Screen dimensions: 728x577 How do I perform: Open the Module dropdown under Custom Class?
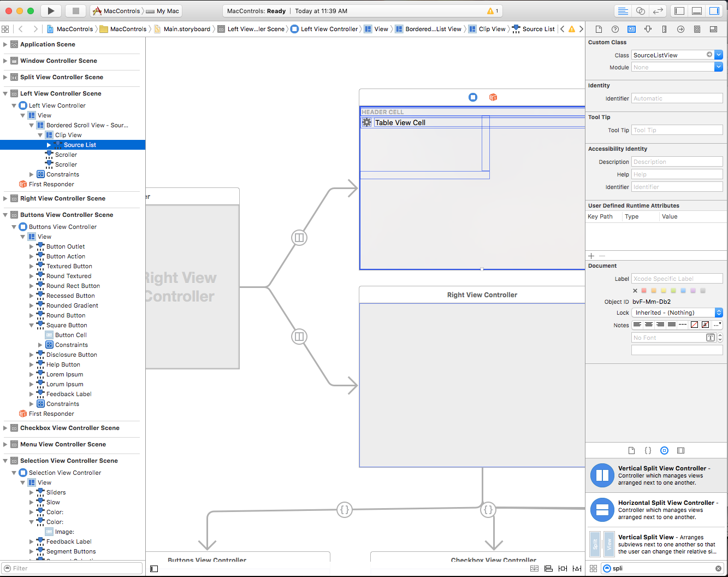718,67
